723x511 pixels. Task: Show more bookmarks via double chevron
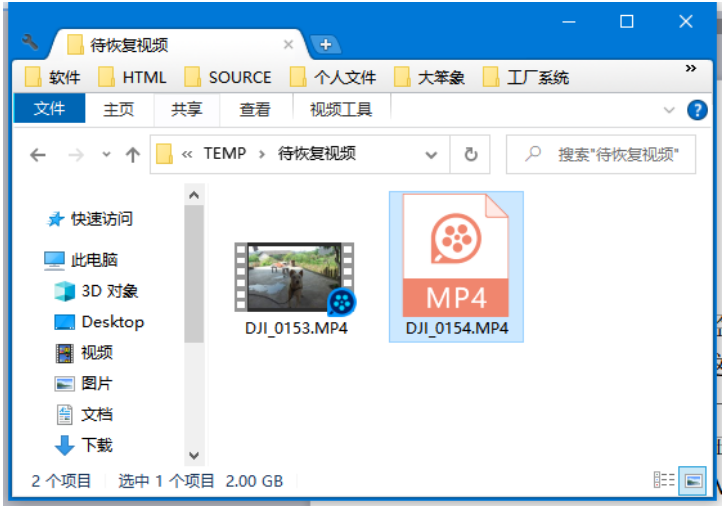690,69
